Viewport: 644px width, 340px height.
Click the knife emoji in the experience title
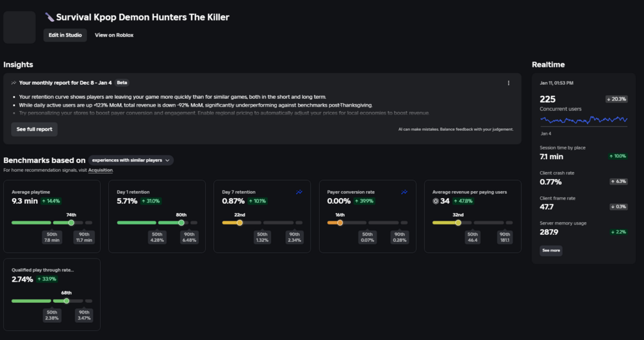pos(49,17)
